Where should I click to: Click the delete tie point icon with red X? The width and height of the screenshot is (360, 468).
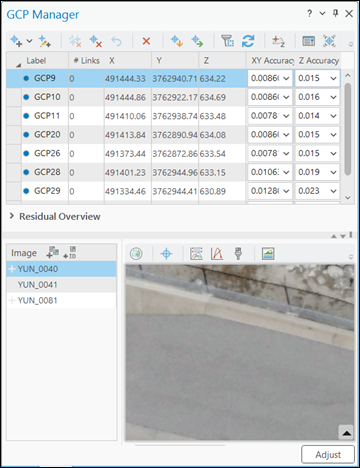tap(96, 41)
